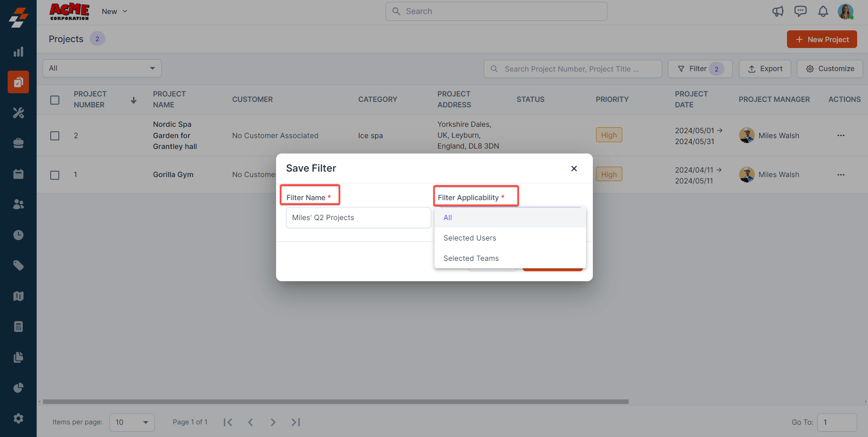
Task: Click the Projects count badge
Action: [97, 39]
